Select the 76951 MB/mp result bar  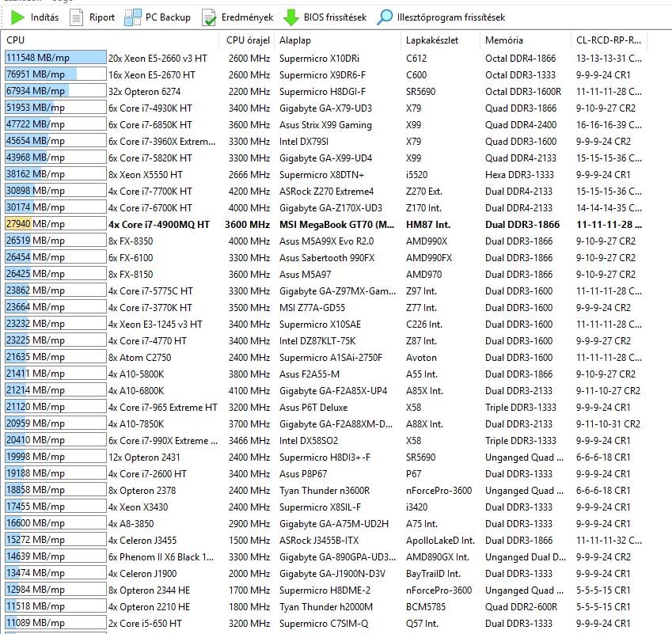tap(55, 74)
